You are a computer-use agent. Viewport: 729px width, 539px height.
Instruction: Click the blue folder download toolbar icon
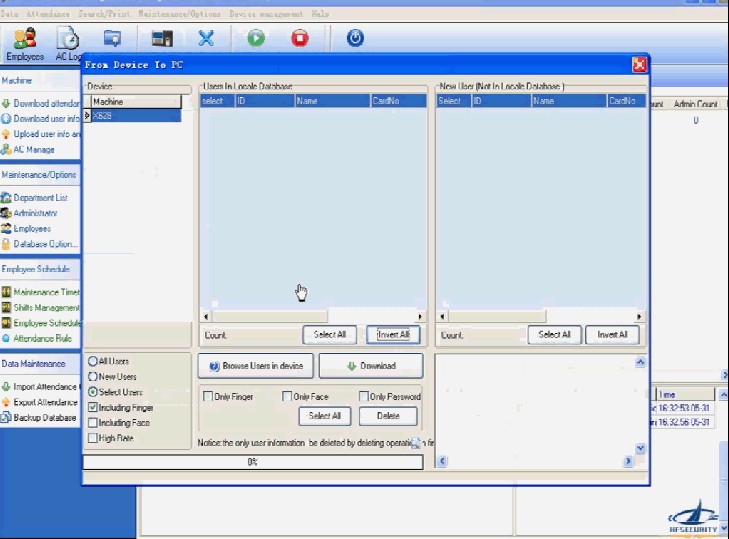[112, 39]
